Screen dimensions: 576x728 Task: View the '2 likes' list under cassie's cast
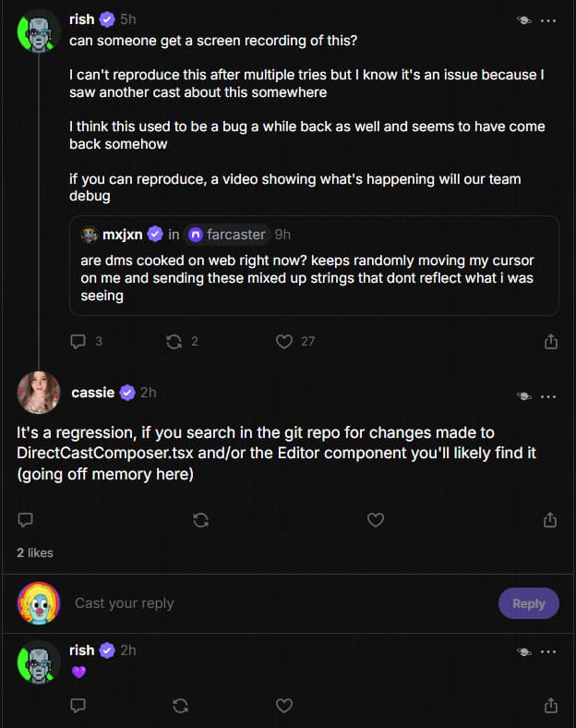(x=35, y=552)
